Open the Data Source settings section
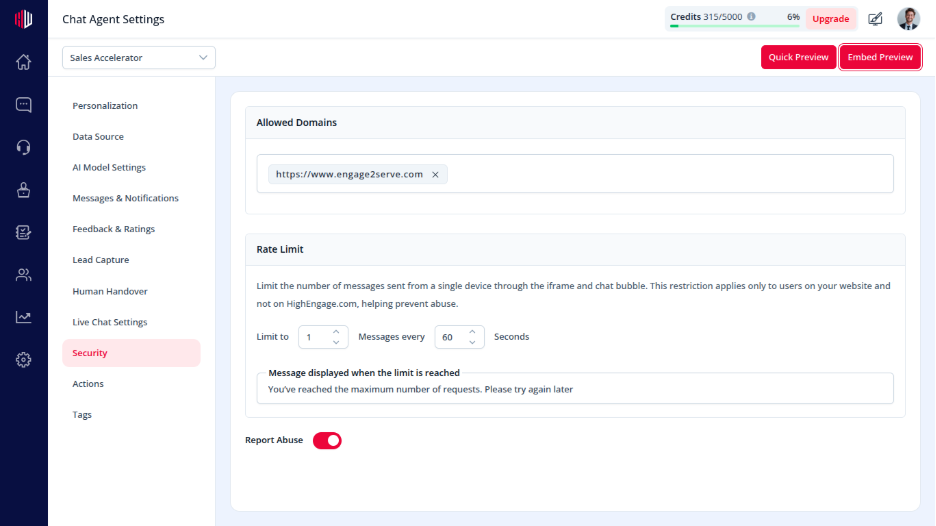The height and width of the screenshot is (526, 936). 98,137
